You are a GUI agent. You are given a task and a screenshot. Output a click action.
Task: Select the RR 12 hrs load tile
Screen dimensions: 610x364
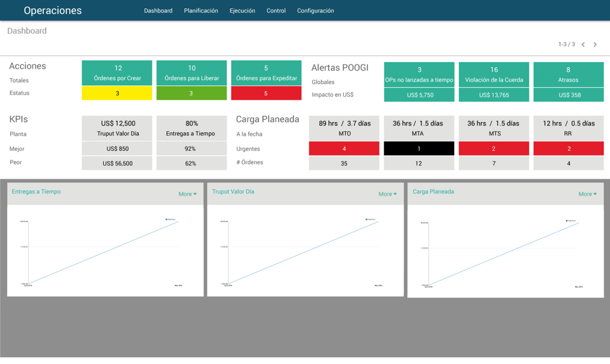569,128
